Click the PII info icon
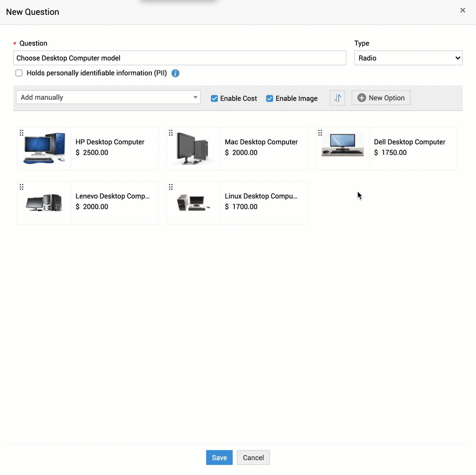Screen dimensions: 476x475 point(175,73)
